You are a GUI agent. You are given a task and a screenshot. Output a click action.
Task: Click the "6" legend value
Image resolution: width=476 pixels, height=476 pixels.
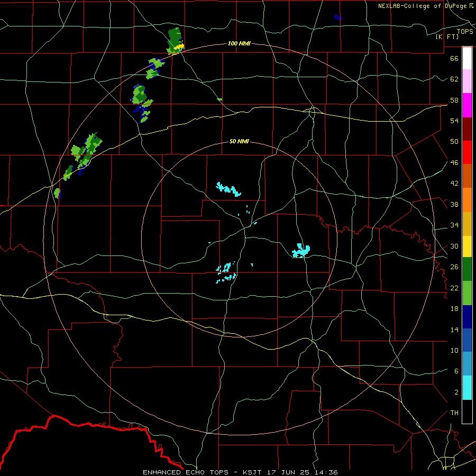(x=456, y=371)
